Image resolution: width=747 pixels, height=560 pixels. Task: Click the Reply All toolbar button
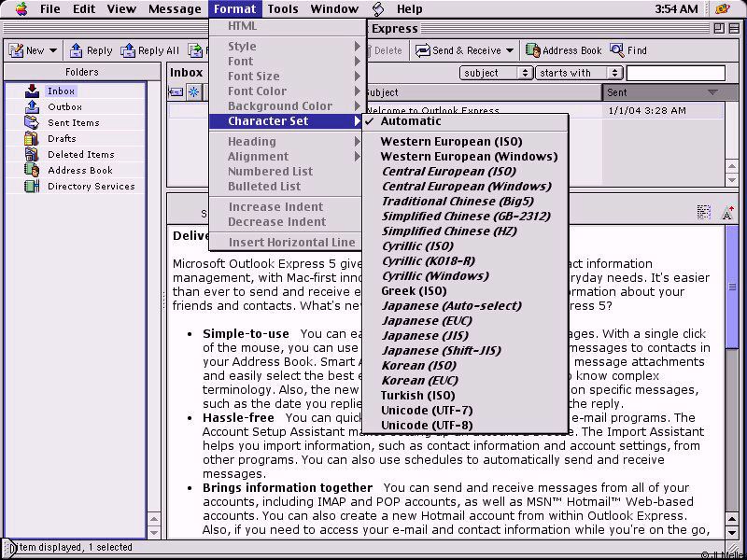coord(149,50)
